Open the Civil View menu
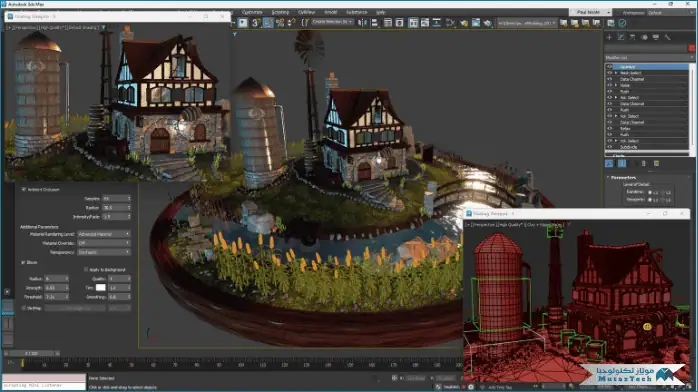The height and width of the screenshot is (392, 698). 306,12
